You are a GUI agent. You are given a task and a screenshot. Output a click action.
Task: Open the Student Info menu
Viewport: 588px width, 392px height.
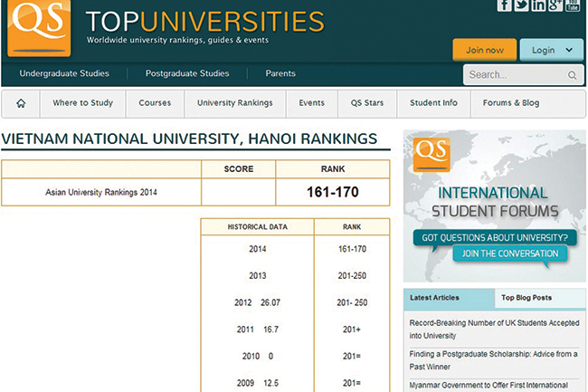(433, 103)
